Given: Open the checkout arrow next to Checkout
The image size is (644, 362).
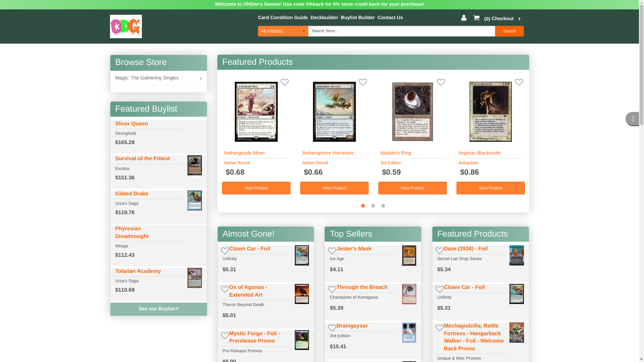Looking at the screenshot, I should [519, 19].
